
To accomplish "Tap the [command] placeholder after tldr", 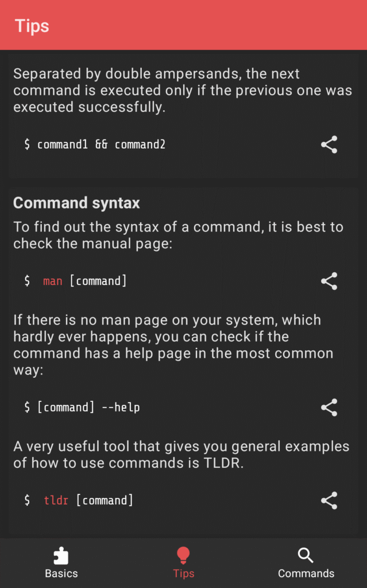I will coord(105,501).
